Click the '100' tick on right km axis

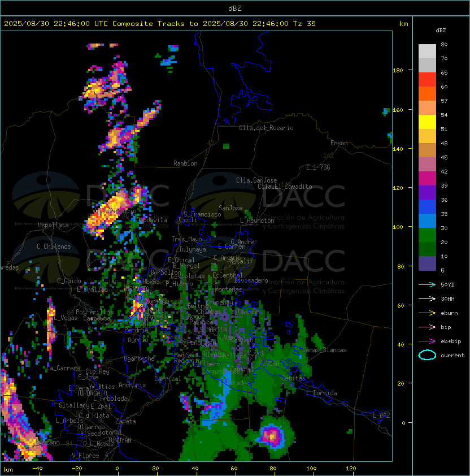tap(398, 227)
